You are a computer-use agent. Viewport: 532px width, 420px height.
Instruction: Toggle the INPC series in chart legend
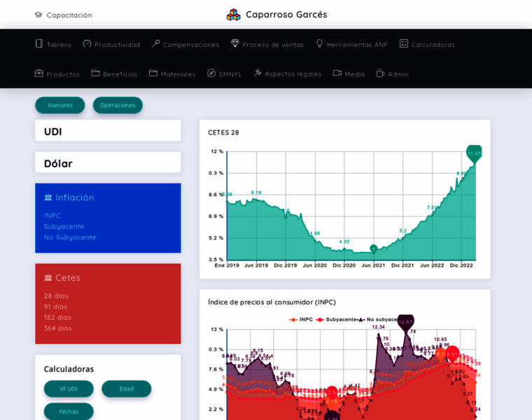pos(302,319)
